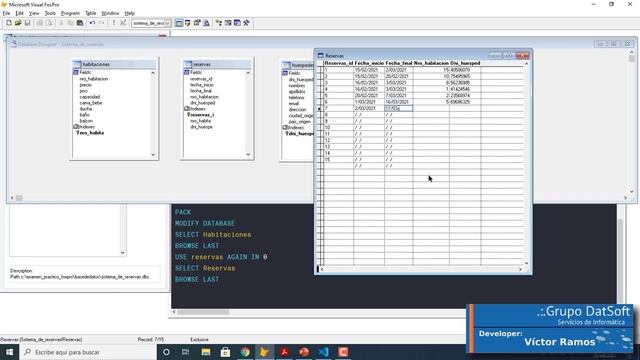Open Google Chrome from the taskbar
This screenshot has width=640, height=360.
pos(245,352)
